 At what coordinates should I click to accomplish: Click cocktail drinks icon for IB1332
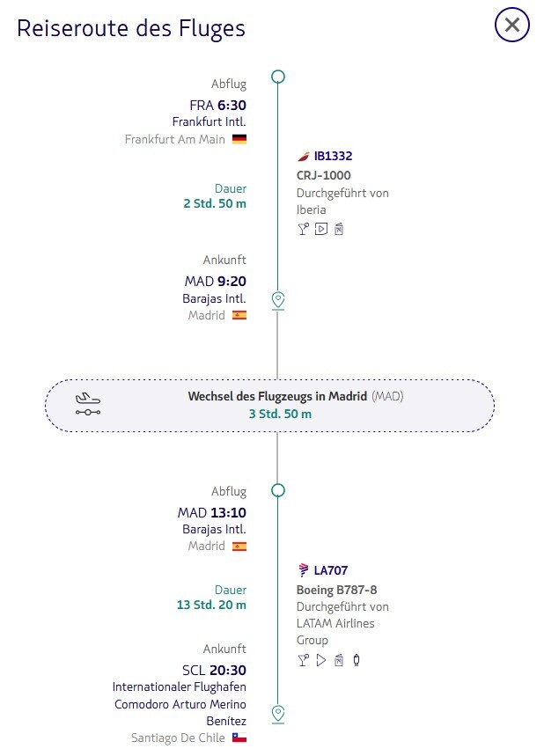point(304,229)
